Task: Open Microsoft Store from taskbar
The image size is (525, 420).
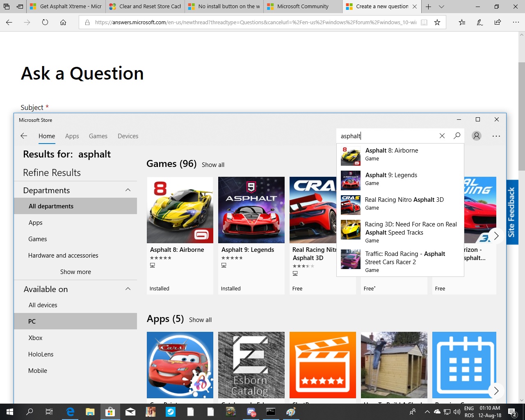Action: pyautogui.click(x=110, y=412)
